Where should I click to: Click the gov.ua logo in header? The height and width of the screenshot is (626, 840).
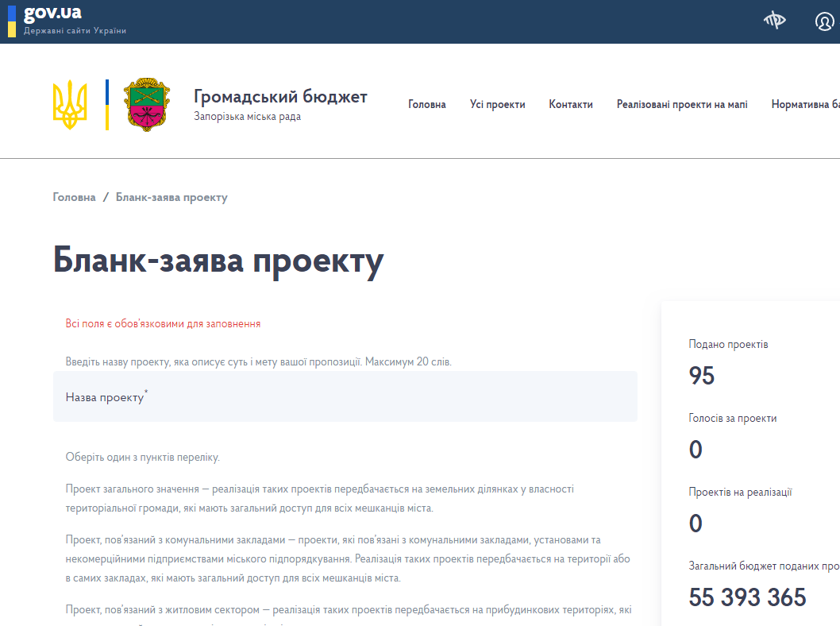pyautogui.click(x=52, y=13)
